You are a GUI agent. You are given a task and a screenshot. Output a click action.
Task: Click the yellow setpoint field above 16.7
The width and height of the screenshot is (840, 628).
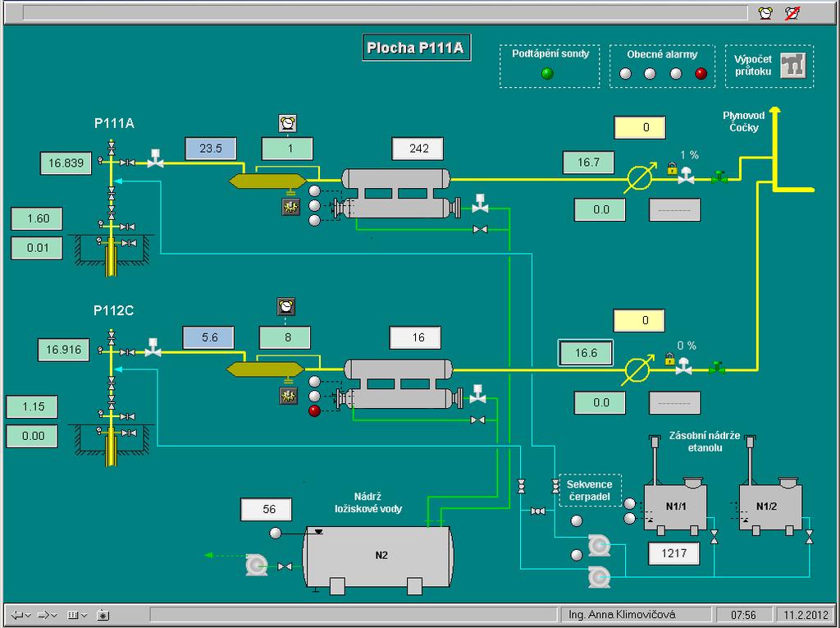click(640, 127)
